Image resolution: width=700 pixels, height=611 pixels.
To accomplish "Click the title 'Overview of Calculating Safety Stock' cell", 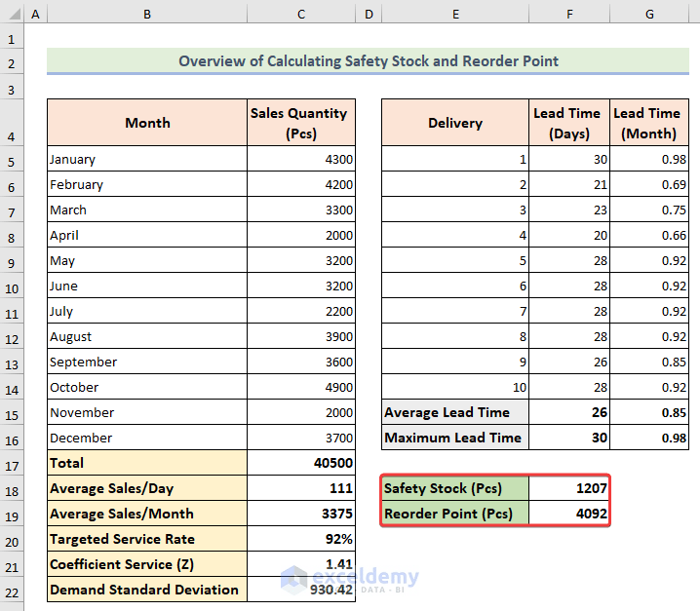I will click(368, 60).
